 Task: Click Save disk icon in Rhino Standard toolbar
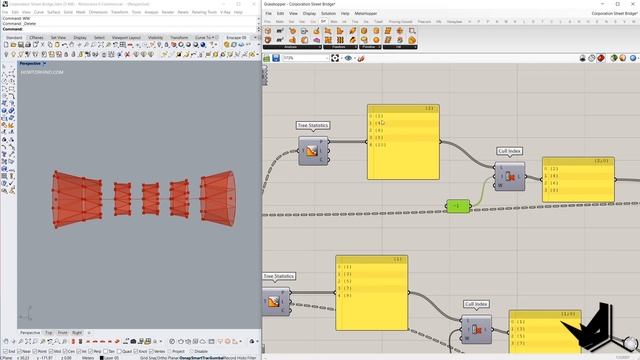tap(20, 44)
